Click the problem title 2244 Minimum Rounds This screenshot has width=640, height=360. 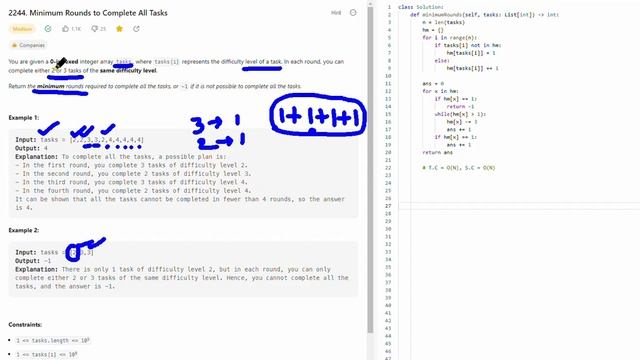pyautogui.click(x=88, y=13)
